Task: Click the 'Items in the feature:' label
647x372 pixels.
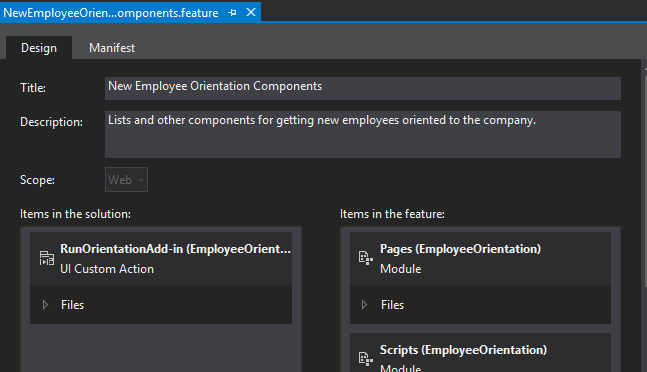Action: pyautogui.click(x=392, y=214)
